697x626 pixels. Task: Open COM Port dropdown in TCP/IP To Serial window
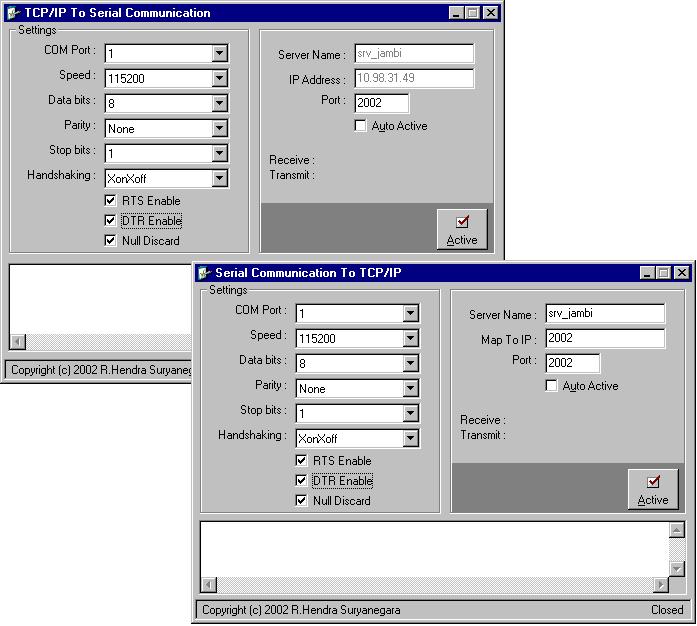(219, 53)
